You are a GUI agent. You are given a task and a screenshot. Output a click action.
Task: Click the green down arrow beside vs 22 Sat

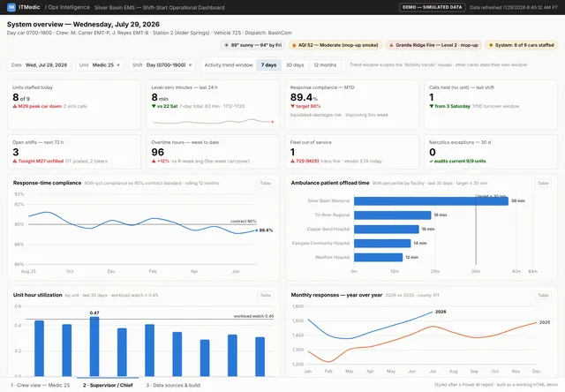pyautogui.click(x=154, y=106)
